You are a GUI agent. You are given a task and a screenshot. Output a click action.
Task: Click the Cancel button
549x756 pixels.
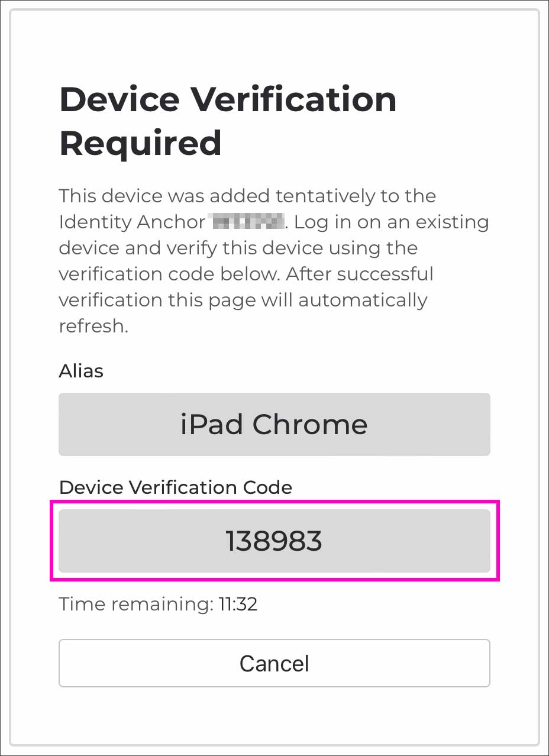(274, 663)
